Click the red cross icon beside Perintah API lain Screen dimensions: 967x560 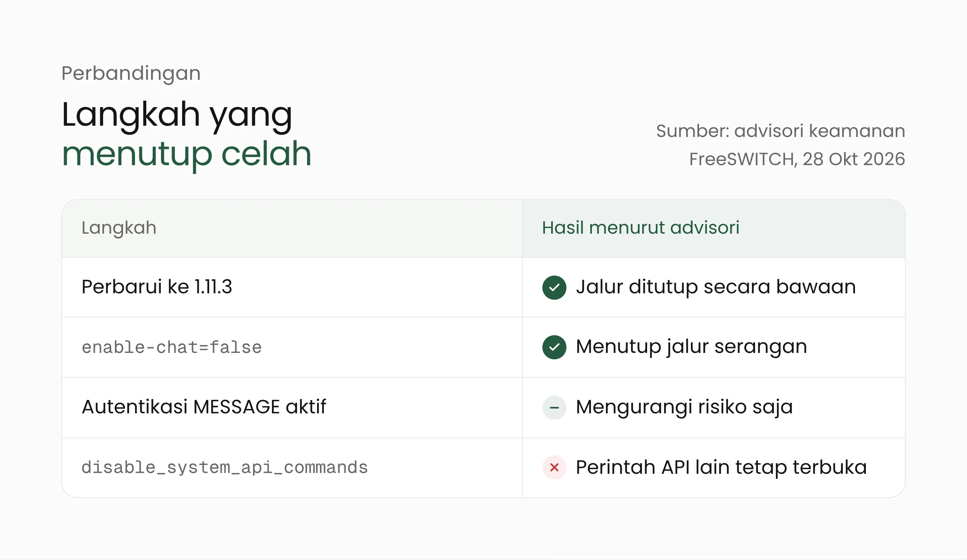click(554, 467)
